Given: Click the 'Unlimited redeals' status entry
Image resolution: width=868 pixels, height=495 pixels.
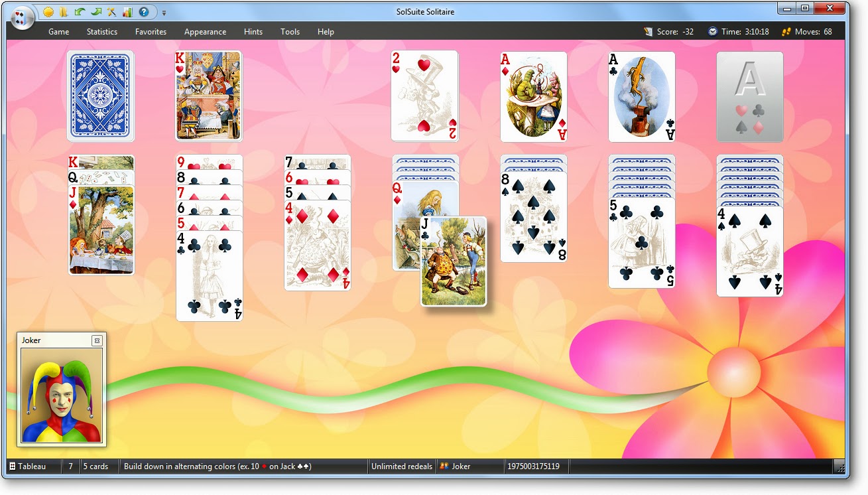Looking at the screenshot, I should click(402, 466).
